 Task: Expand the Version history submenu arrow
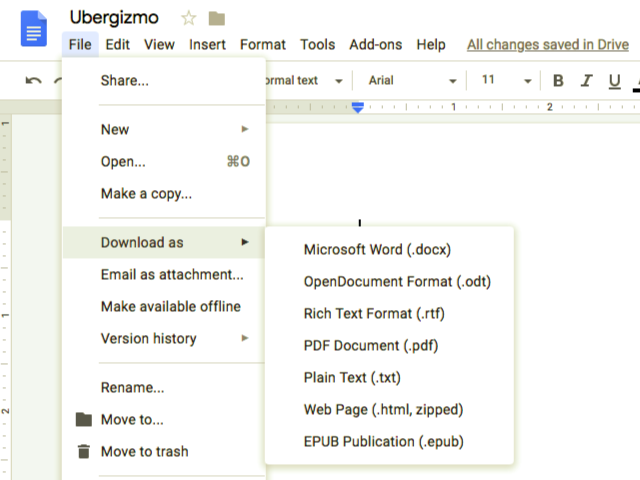(x=245, y=338)
